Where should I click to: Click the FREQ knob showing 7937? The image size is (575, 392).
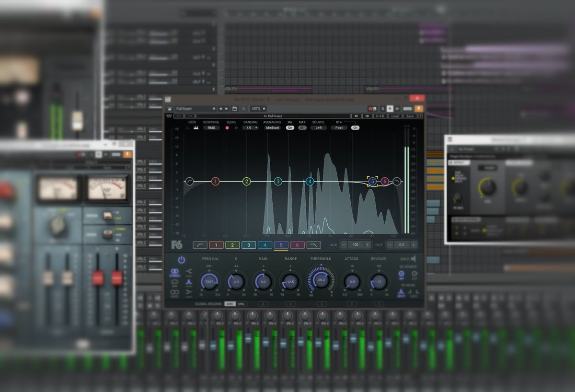pyautogui.click(x=209, y=282)
